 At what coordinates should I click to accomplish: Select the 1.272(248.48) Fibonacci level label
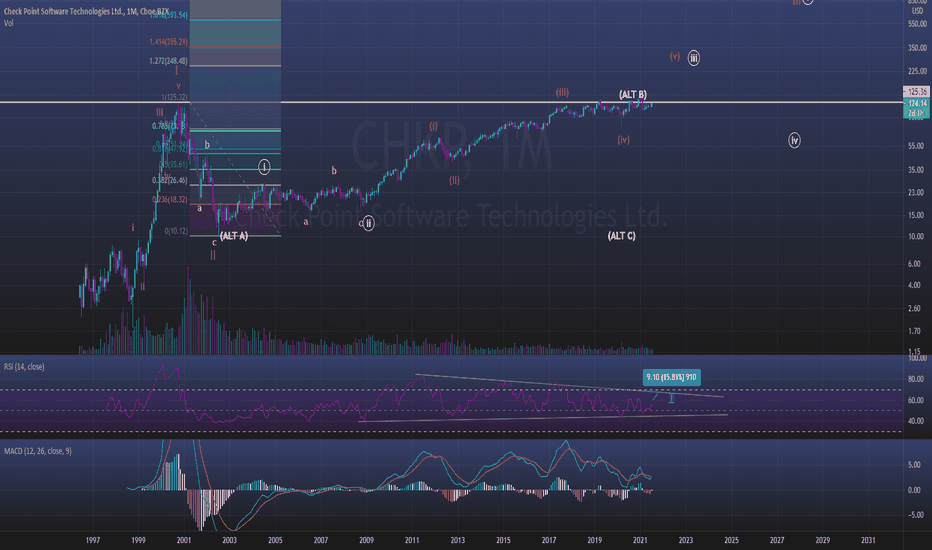169,61
